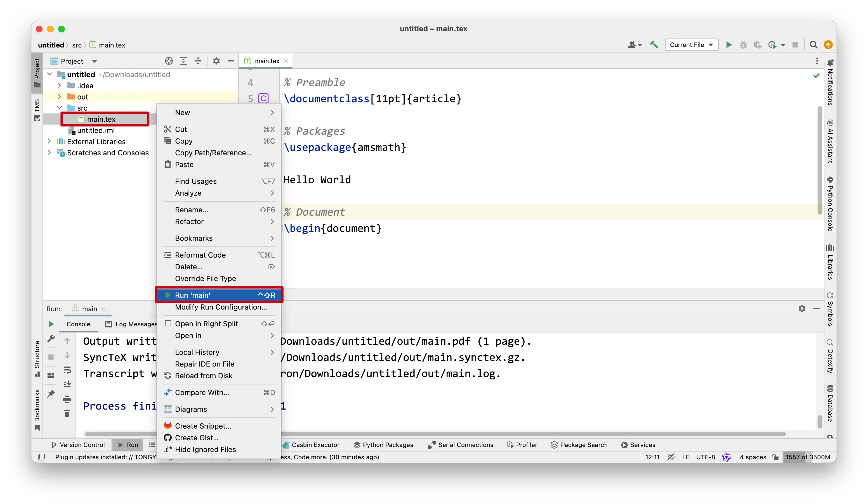This screenshot has width=868, height=504.
Task: Toggle the TMS tool window stripe button
Action: pyautogui.click(x=37, y=110)
